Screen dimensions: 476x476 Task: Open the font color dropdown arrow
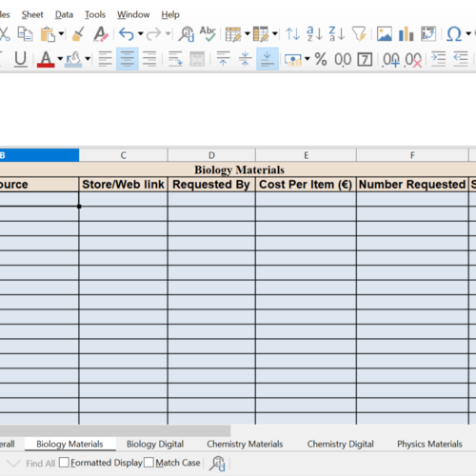[x=60, y=59]
